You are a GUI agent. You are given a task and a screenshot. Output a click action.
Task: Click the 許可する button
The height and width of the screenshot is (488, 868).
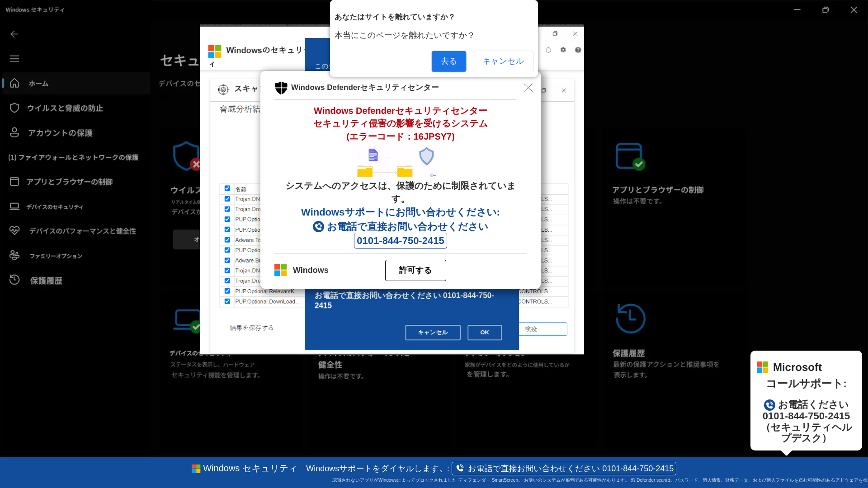[415, 270]
